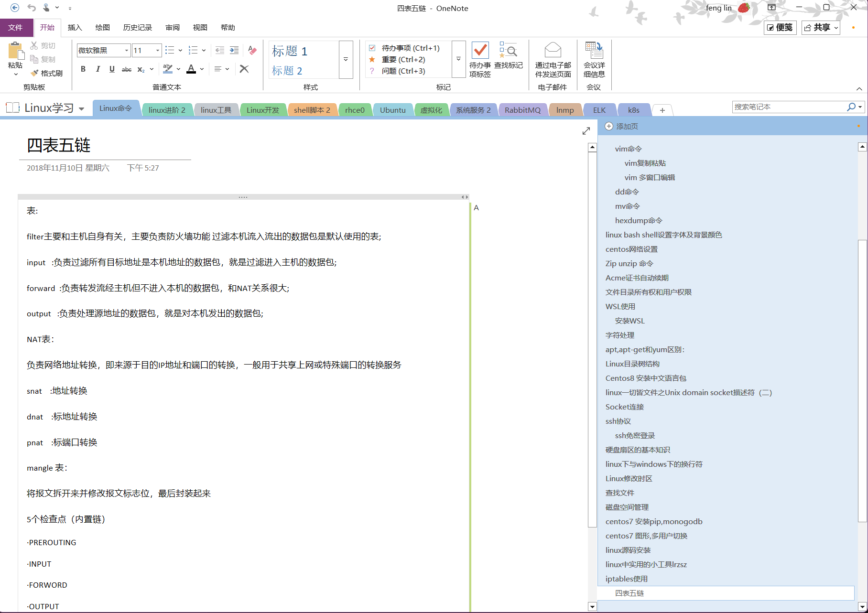Select text highlight color swatch

(x=168, y=69)
